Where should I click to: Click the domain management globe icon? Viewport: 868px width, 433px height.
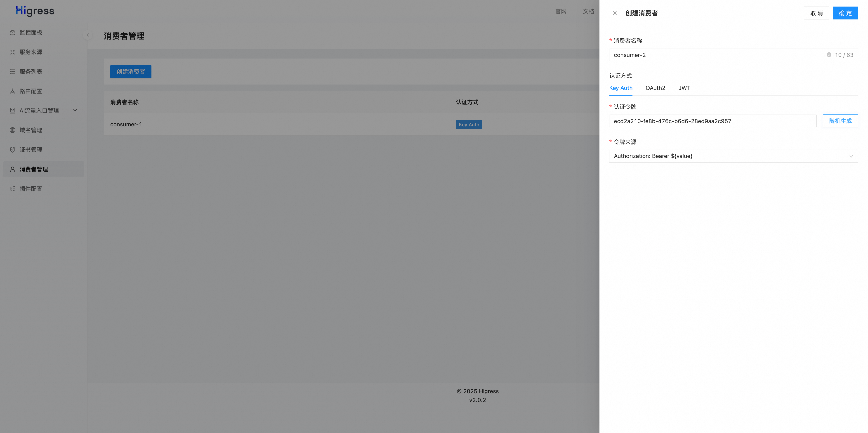12,130
